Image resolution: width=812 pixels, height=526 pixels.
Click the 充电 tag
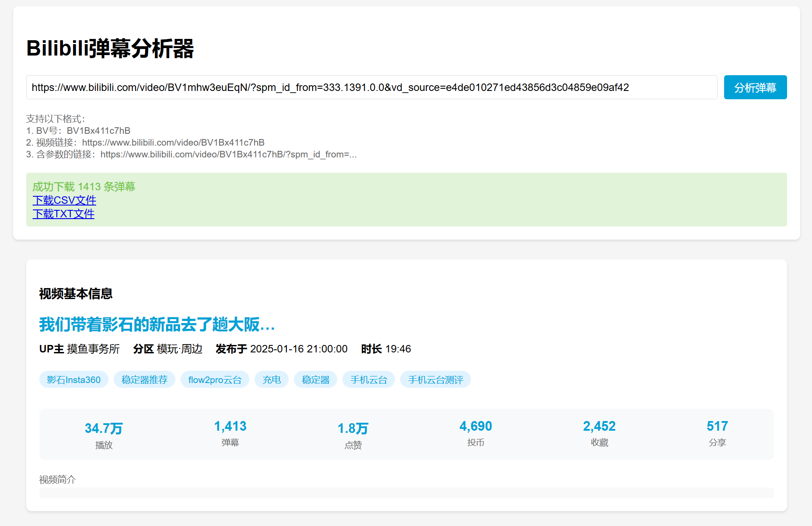[271, 380]
